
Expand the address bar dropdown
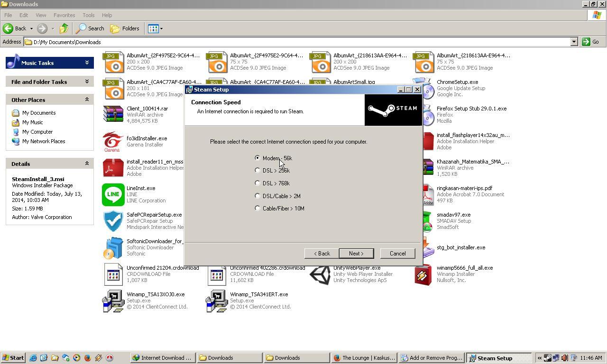pyautogui.click(x=574, y=42)
